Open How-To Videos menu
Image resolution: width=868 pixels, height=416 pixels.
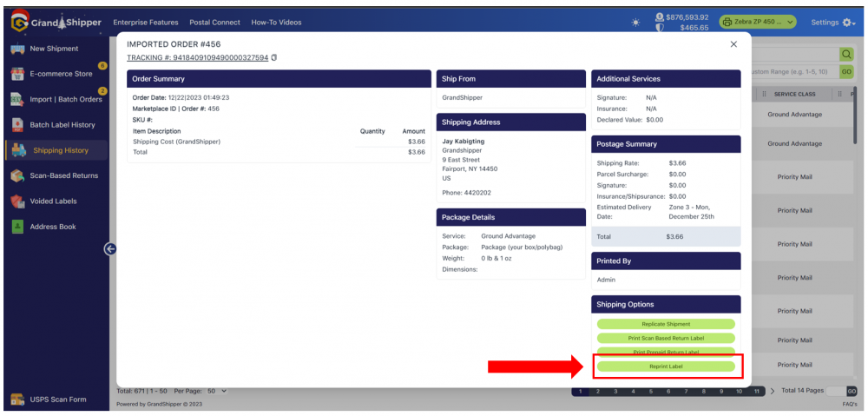[276, 23]
